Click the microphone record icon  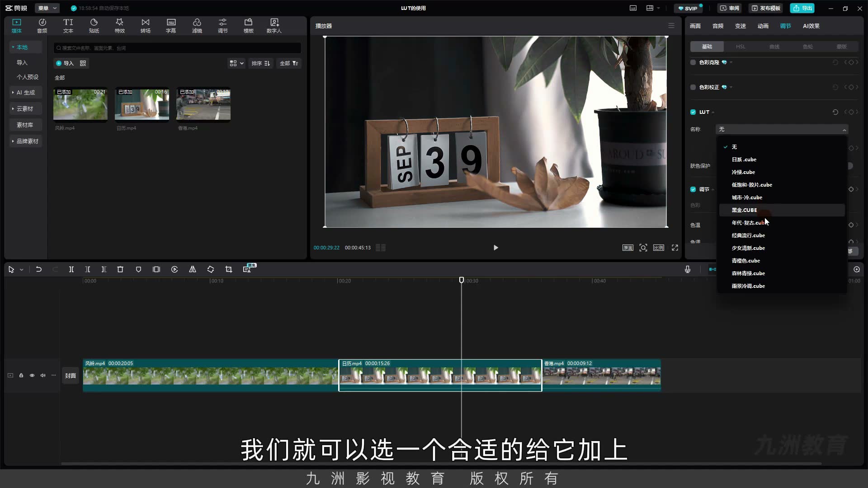click(x=688, y=269)
